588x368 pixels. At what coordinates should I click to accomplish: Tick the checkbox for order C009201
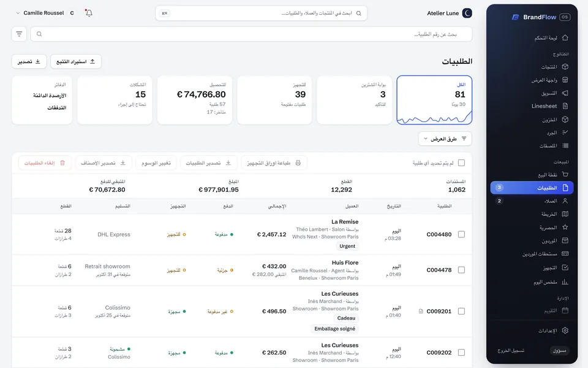(x=461, y=312)
